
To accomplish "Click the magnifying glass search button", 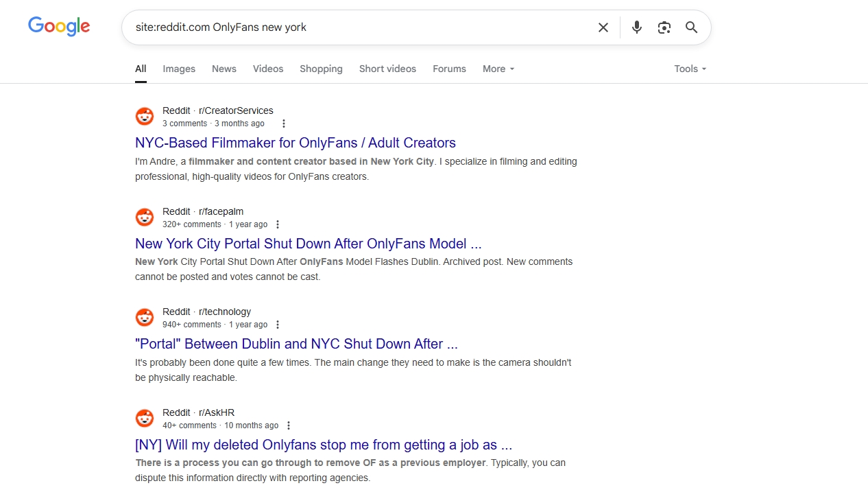I will tap(692, 27).
